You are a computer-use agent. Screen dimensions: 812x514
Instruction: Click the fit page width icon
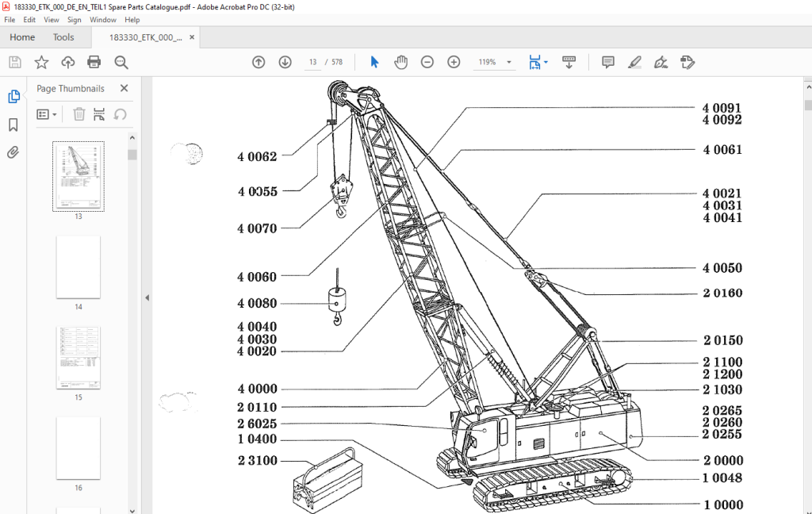[534, 62]
